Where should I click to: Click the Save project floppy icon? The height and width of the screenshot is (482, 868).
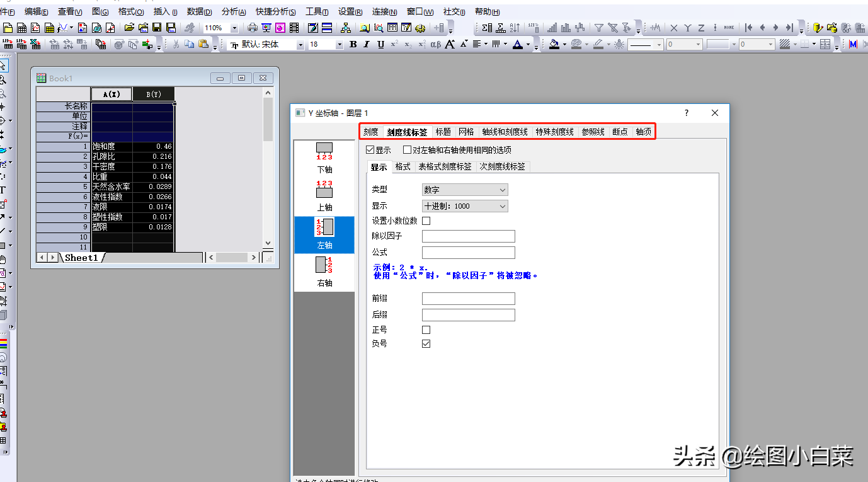click(156, 28)
